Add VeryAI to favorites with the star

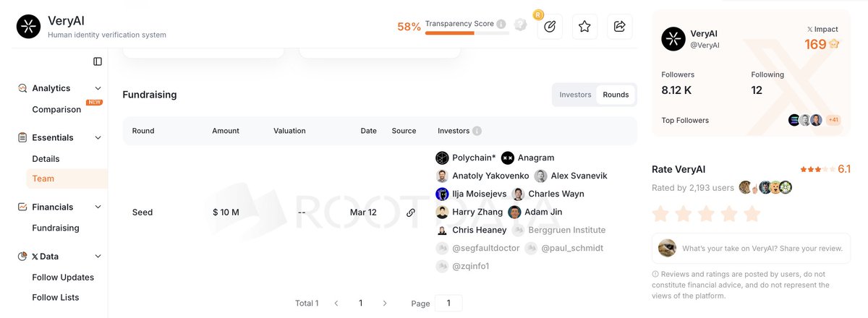[584, 27]
